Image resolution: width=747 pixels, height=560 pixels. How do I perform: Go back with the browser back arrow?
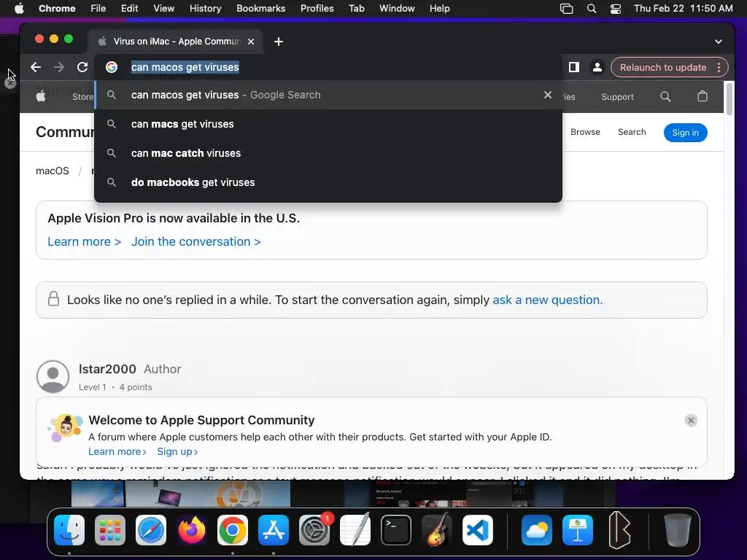36,67
